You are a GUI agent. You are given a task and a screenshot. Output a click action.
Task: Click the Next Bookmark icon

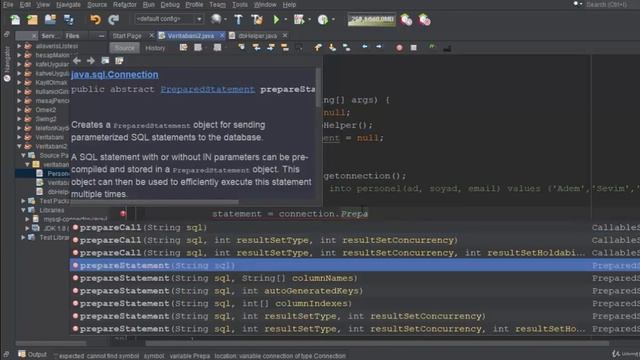point(332,48)
